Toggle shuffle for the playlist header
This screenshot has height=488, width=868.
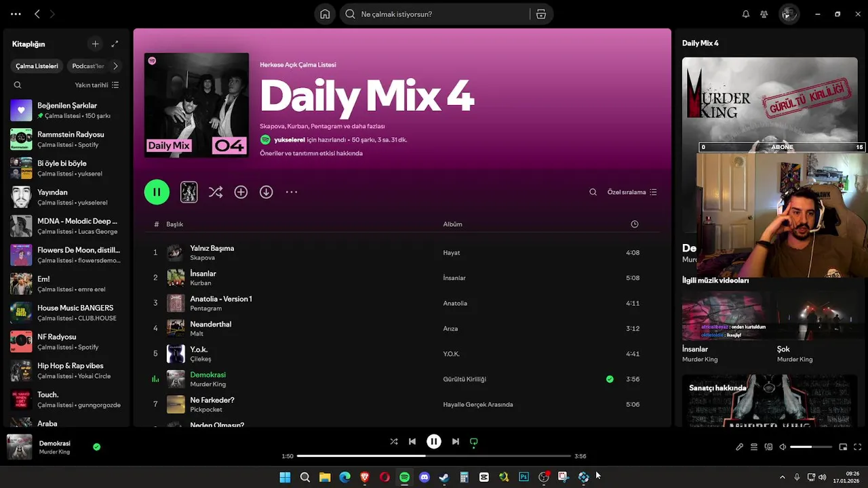coord(216,192)
